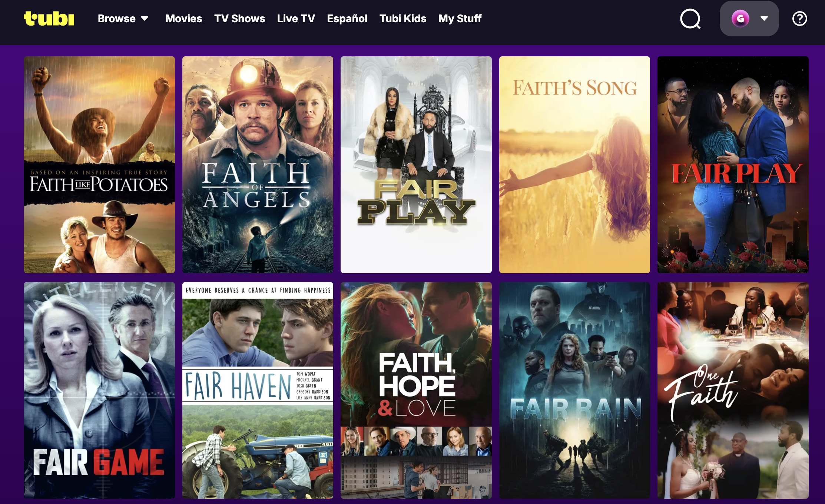825x504 pixels.
Task: Select the Español link
Action: (x=347, y=19)
